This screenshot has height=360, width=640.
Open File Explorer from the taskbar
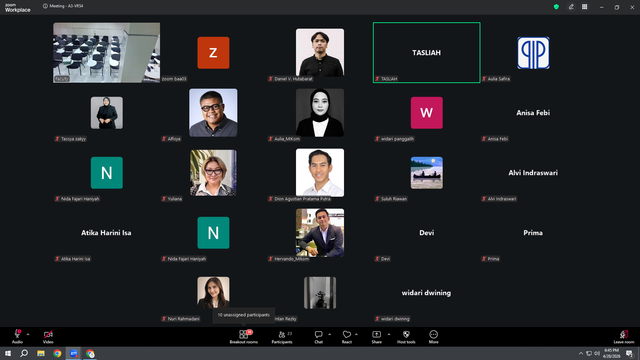(x=41, y=353)
